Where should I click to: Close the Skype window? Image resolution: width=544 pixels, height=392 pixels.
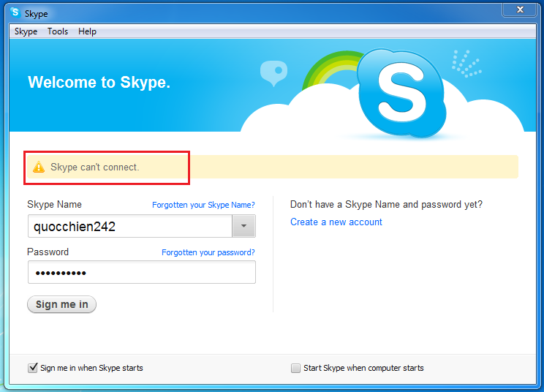521,10
